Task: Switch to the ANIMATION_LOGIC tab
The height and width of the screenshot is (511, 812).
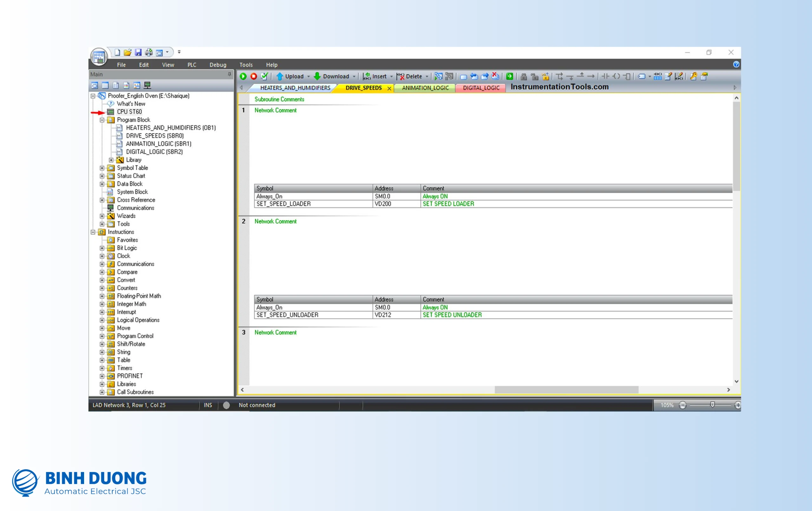Action: point(425,88)
